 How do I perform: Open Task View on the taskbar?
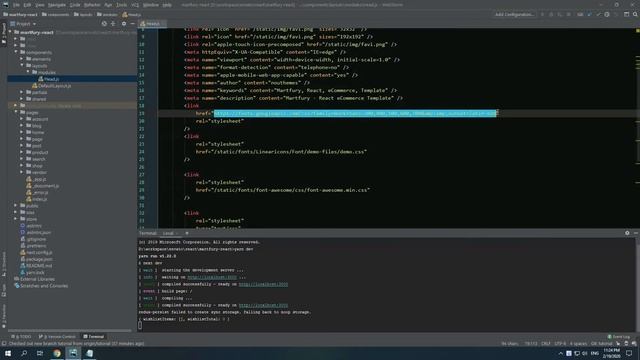[40, 353]
